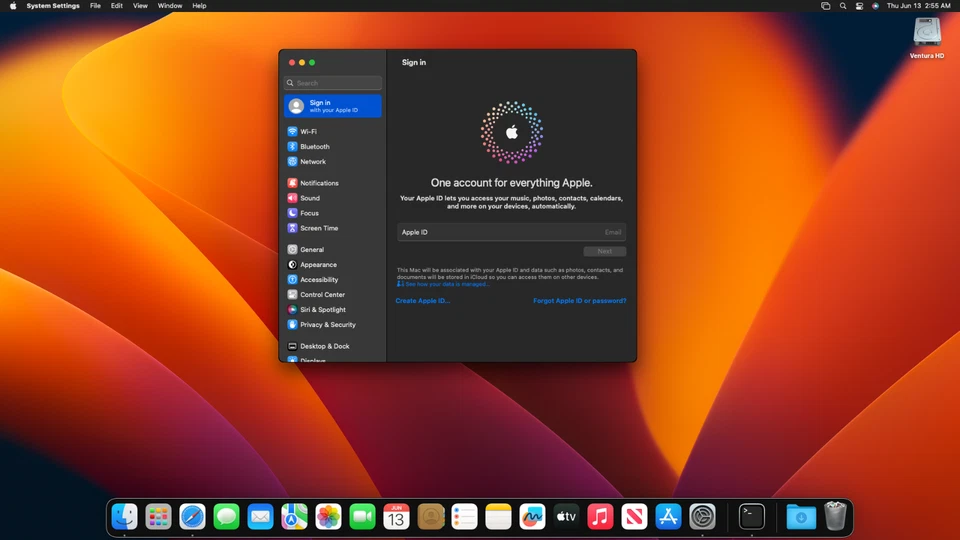Open the File menu

(96, 6)
